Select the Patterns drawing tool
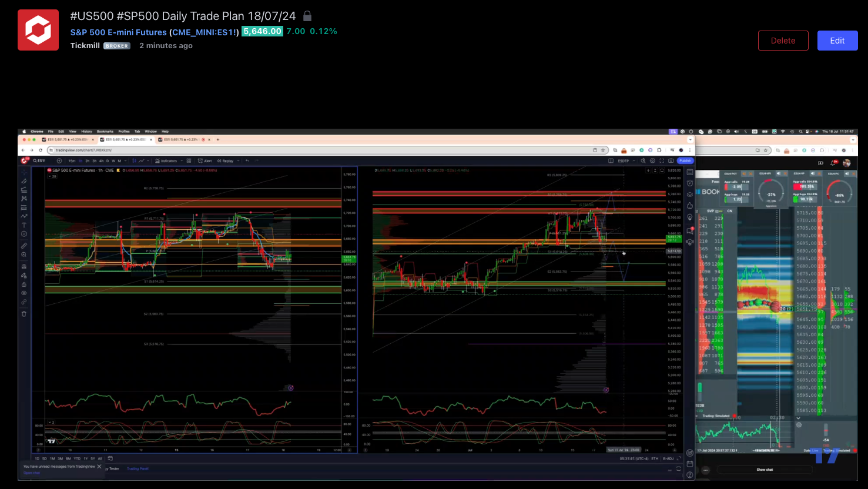Image resolution: width=868 pixels, height=489 pixels. (24, 198)
